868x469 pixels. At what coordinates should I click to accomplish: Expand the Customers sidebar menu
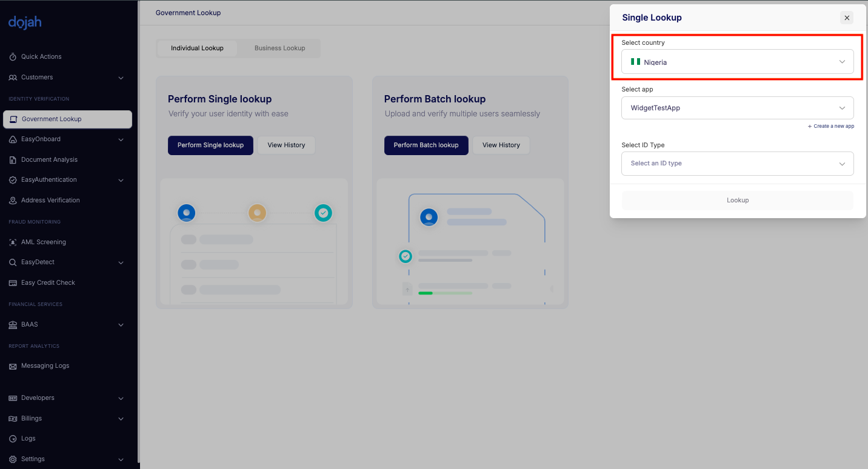tap(121, 78)
